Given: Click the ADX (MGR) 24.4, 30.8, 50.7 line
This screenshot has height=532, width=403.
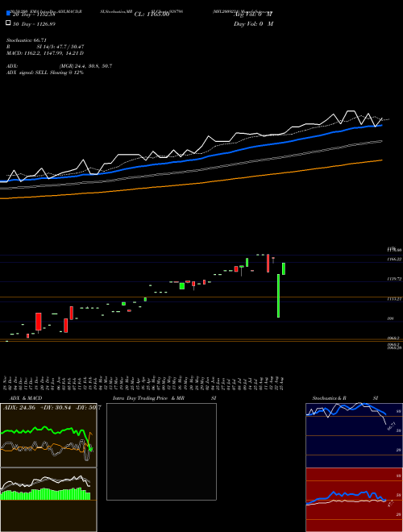Looking at the screenshot, I should point(60,66).
